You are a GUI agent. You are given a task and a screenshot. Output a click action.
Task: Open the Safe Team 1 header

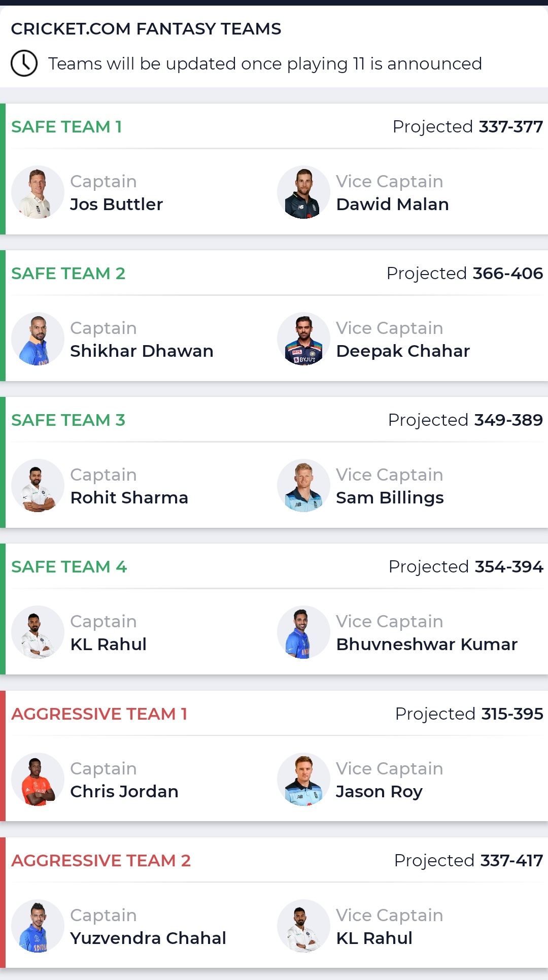click(66, 127)
